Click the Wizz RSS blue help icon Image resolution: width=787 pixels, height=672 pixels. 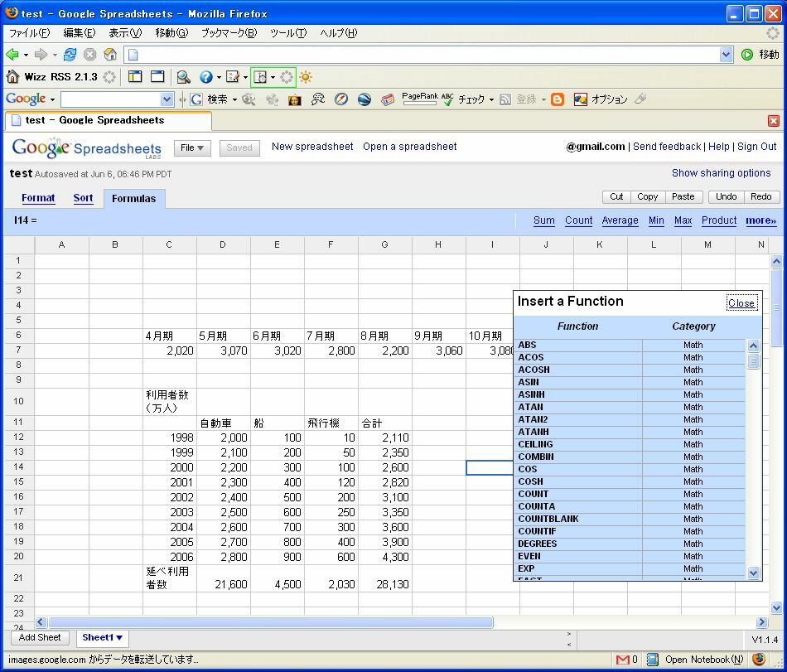(205, 77)
